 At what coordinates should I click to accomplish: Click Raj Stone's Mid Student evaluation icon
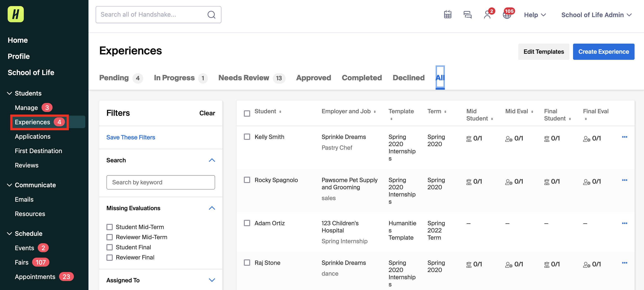point(469,264)
